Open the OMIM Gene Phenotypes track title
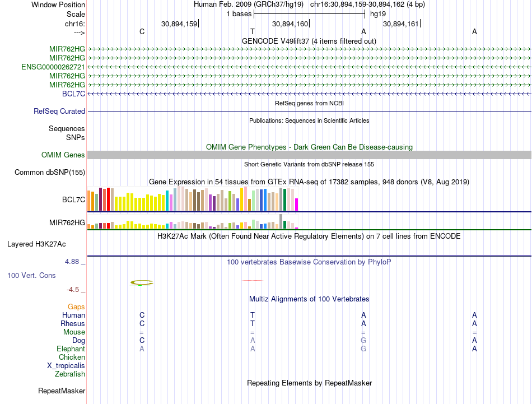Image resolution: width=532 pixels, height=404 pixels. (x=309, y=147)
